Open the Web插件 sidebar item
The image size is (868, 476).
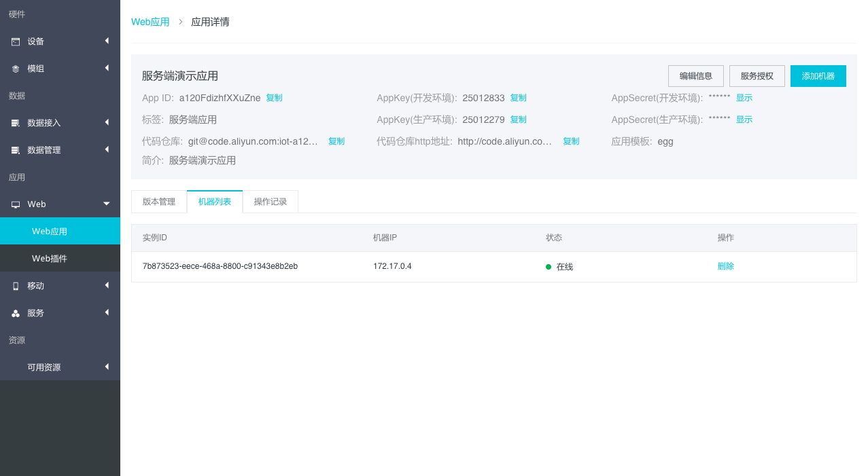click(x=60, y=258)
